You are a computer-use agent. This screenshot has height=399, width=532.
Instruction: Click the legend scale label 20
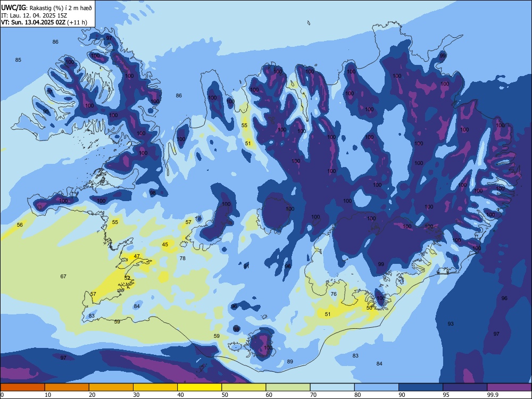pyautogui.click(x=92, y=395)
